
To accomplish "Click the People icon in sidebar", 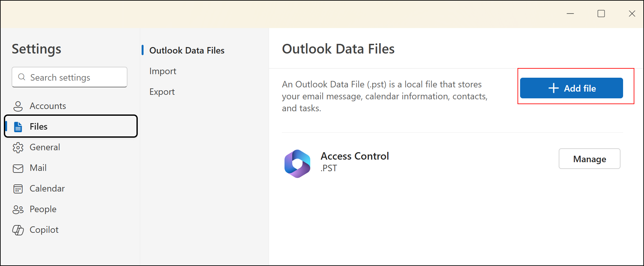I will coord(18,210).
